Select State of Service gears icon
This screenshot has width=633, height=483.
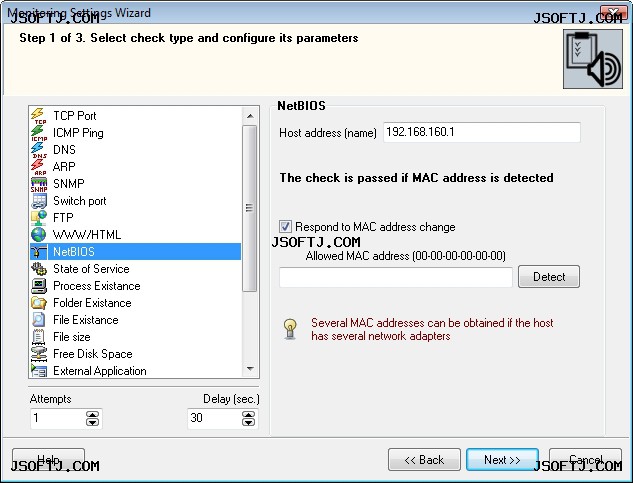(39, 269)
